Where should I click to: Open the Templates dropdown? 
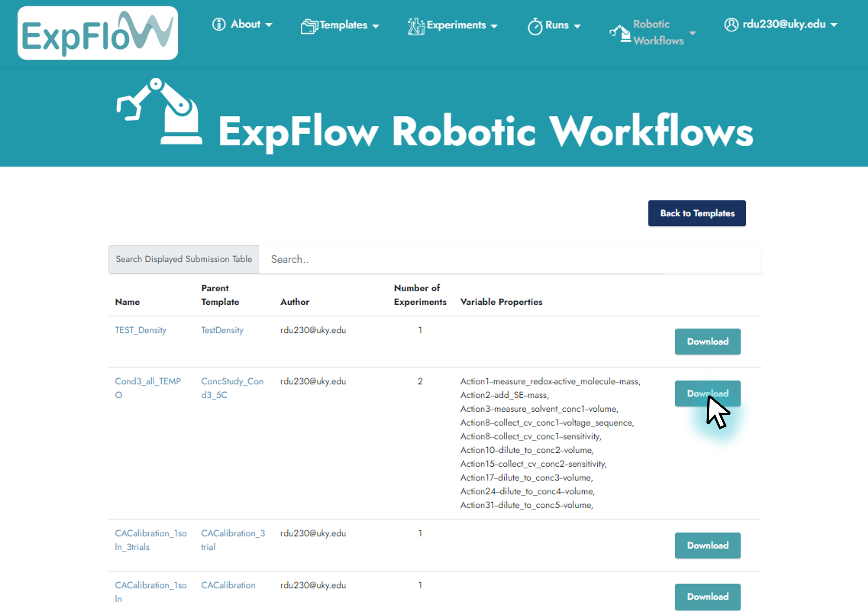(x=343, y=25)
